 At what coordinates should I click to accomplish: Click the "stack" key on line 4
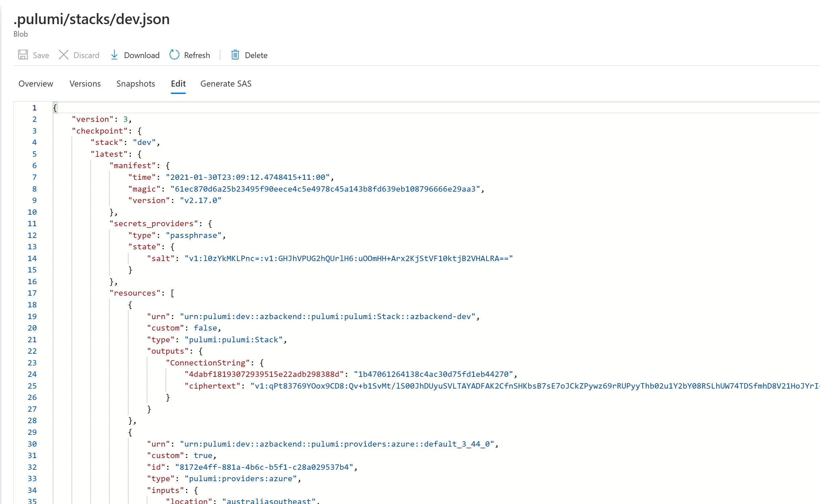click(107, 142)
